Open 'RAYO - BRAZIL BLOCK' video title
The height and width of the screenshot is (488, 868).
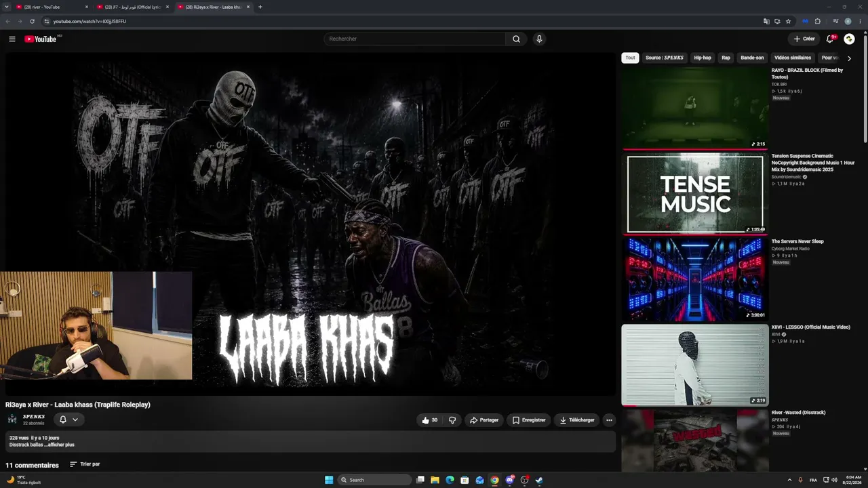[807, 73]
